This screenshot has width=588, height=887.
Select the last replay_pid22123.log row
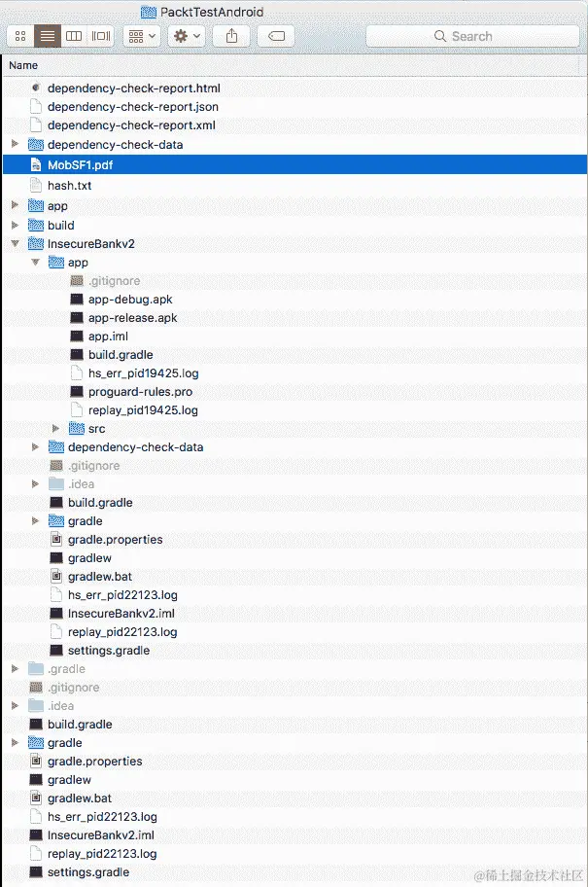pos(294,854)
